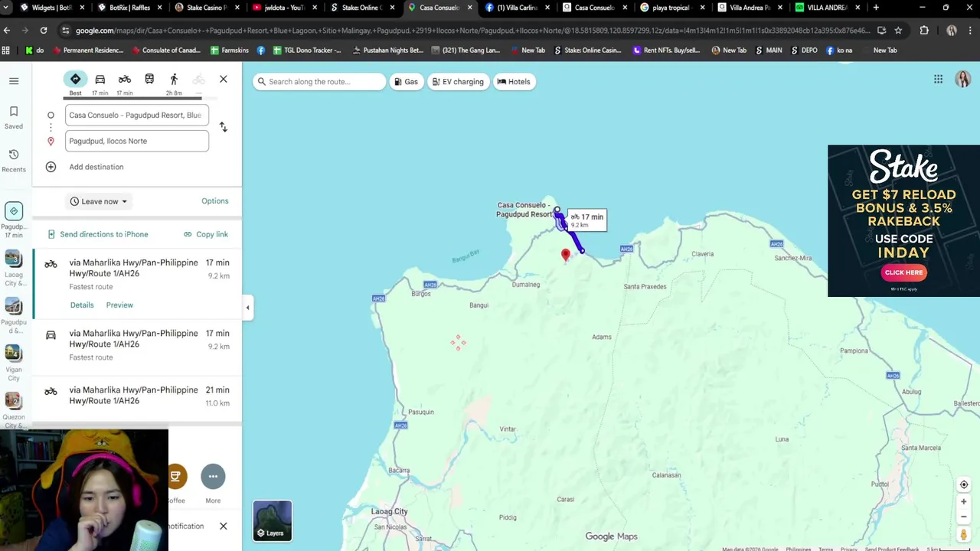This screenshot has width=980, height=551.
Task: Select the Transit travel mode
Action: [x=149, y=80]
